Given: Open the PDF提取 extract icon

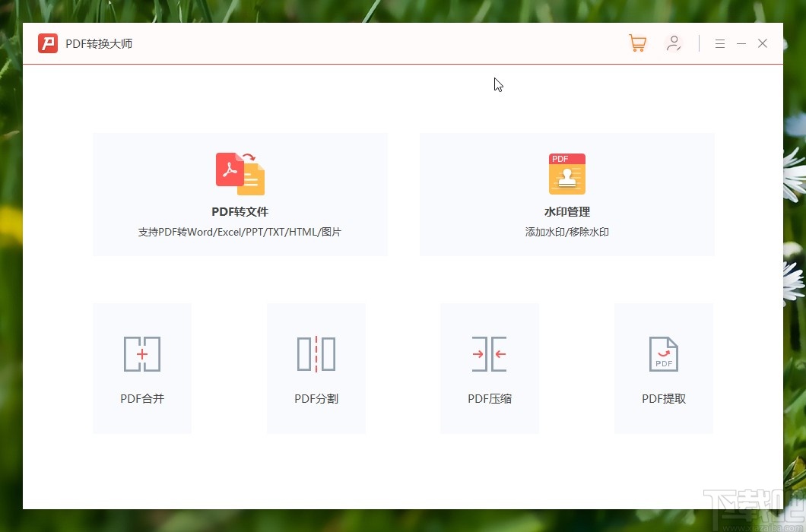Looking at the screenshot, I should 663,354.
